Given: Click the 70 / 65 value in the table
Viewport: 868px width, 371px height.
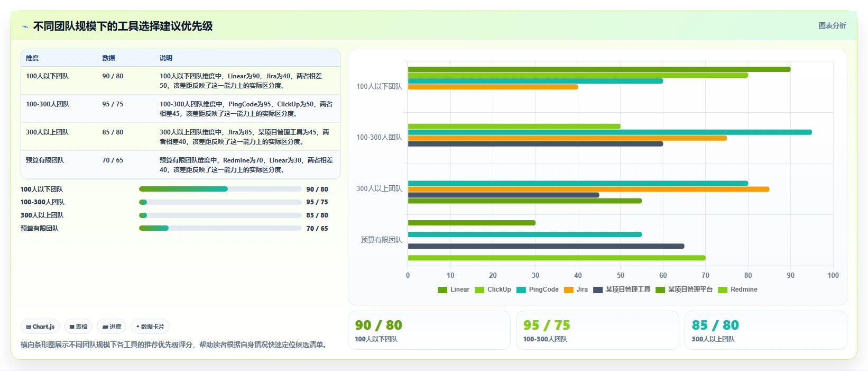Looking at the screenshot, I should click(x=113, y=160).
